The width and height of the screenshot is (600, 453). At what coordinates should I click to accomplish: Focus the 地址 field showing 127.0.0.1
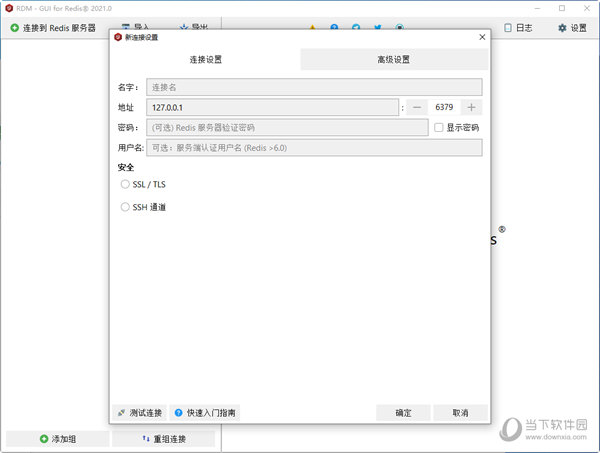point(272,107)
